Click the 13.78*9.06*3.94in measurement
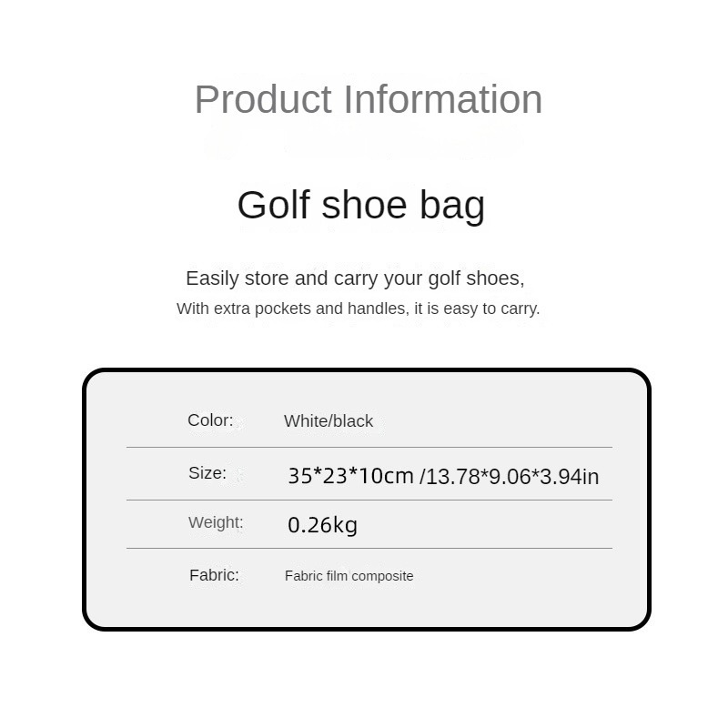The width and height of the screenshot is (728, 728). [x=509, y=476]
